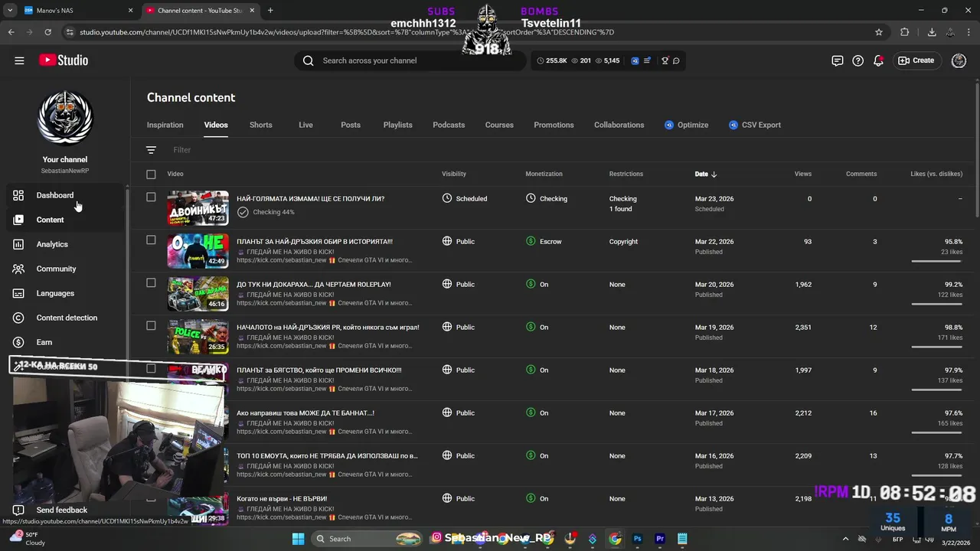Select the 'ПЛАНЪТ ЗА НАЙ-ДРЪЗКИЯ ОБИР' video checkbox
The height and width of the screenshot is (551, 980).
[x=151, y=240]
